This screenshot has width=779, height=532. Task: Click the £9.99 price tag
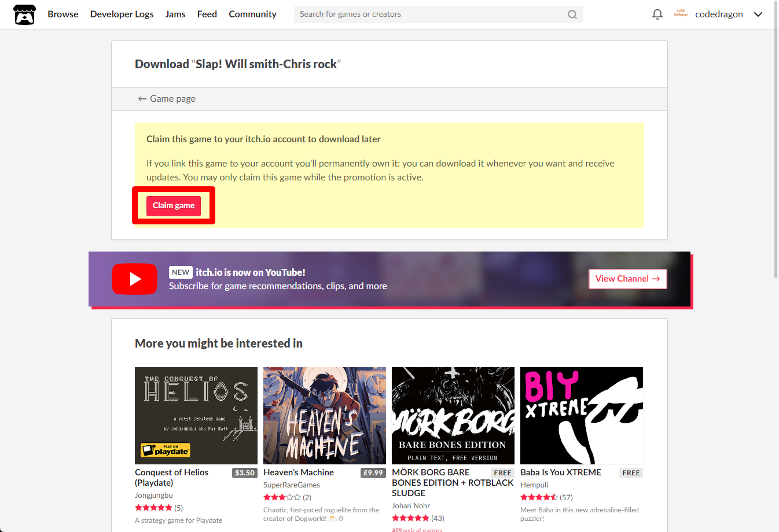pyautogui.click(x=373, y=473)
